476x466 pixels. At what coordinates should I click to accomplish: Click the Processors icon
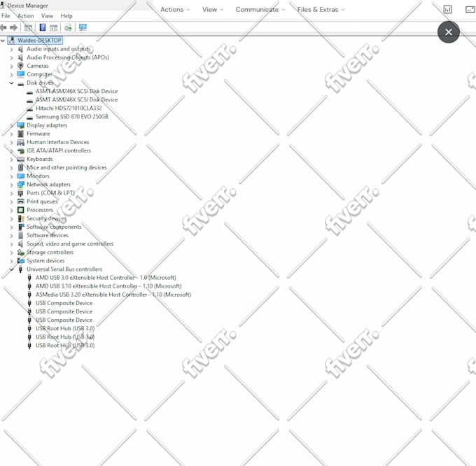20,210
